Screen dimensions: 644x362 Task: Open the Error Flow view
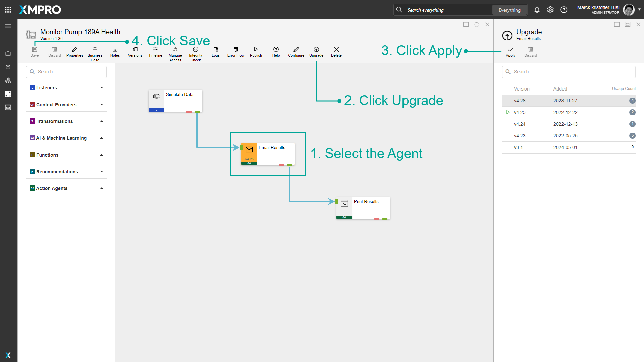click(x=235, y=52)
